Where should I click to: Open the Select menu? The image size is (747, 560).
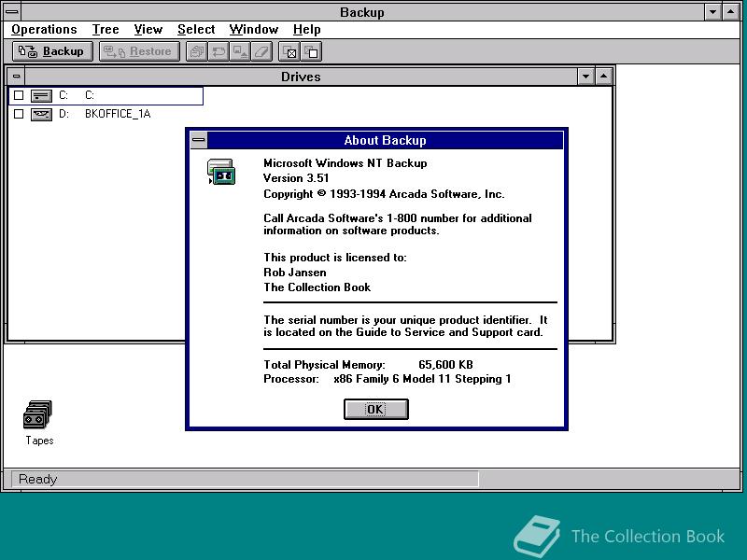tap(196, 30)
